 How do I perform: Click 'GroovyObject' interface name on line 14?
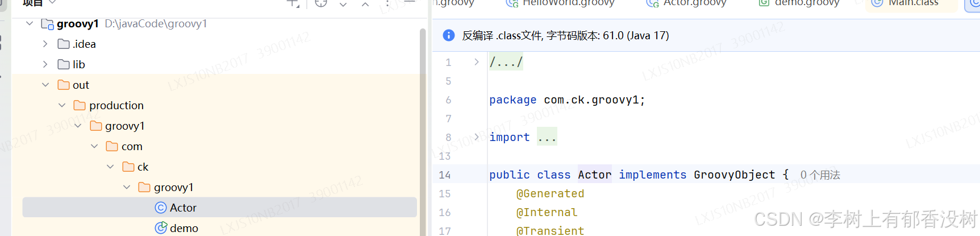tap(734, 175)
